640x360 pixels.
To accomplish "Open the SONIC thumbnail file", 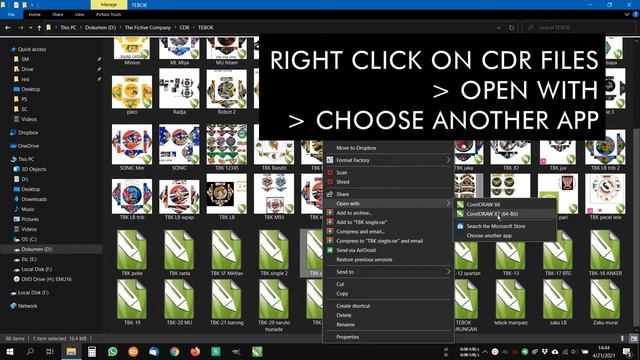I will (179, 147).
